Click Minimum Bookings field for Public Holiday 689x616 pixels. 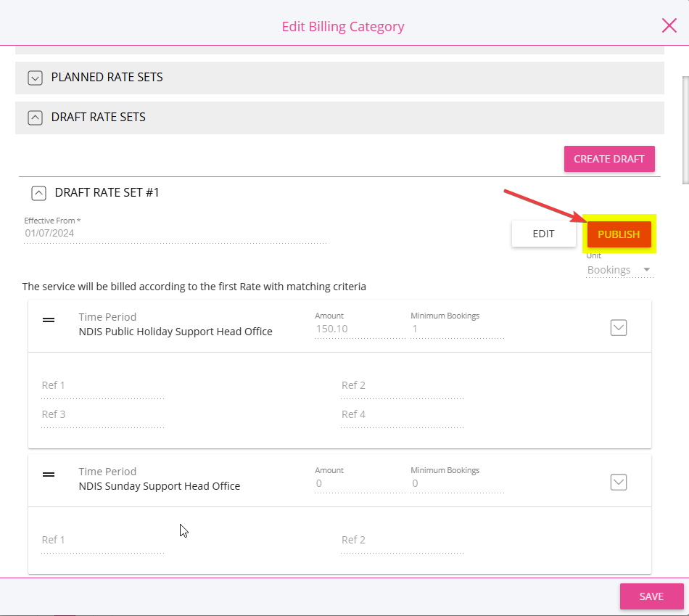pyautogui.click(x=457, y=329)
